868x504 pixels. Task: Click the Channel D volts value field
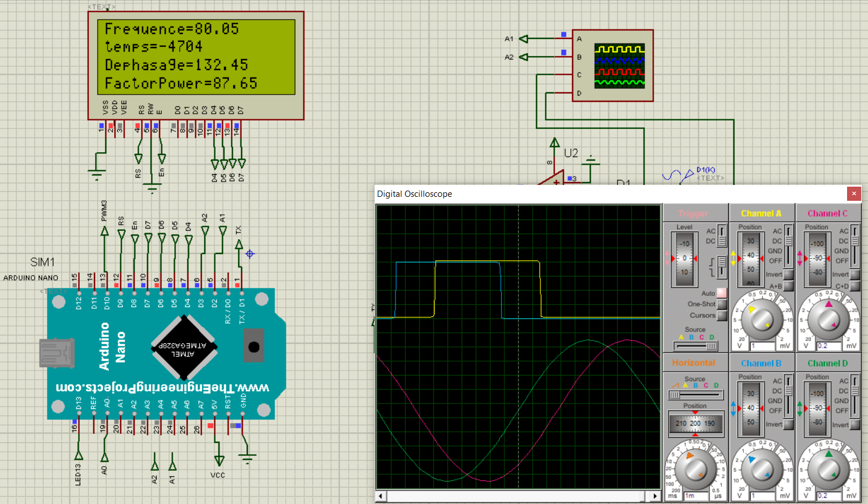point(829,496)
